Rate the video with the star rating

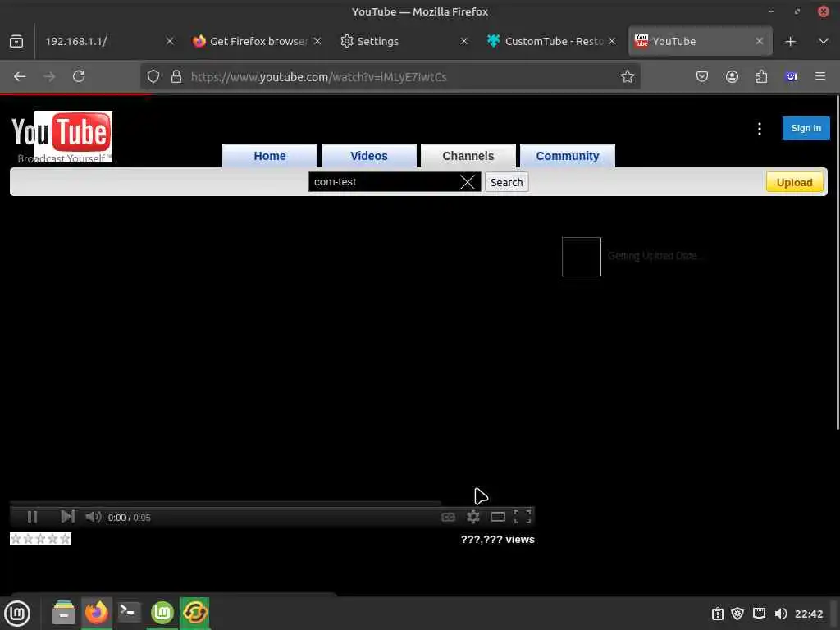pos(41,539)
